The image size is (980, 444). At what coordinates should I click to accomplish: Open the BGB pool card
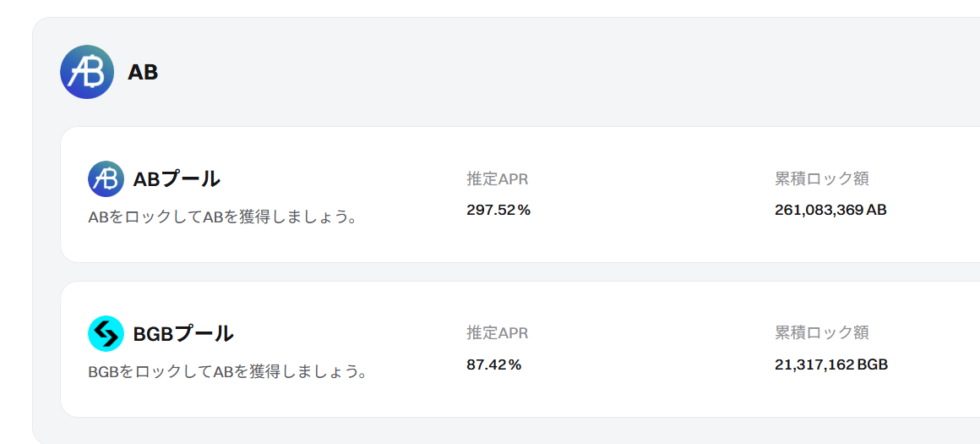(520, 349)
